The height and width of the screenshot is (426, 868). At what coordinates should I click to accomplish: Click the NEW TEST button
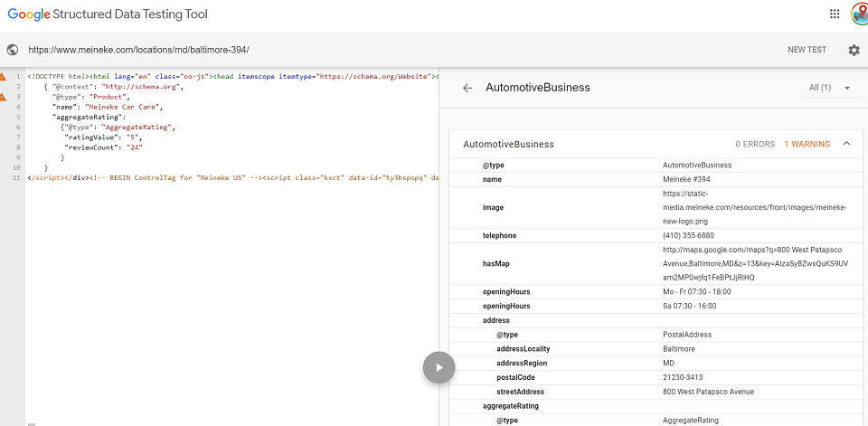807,50
